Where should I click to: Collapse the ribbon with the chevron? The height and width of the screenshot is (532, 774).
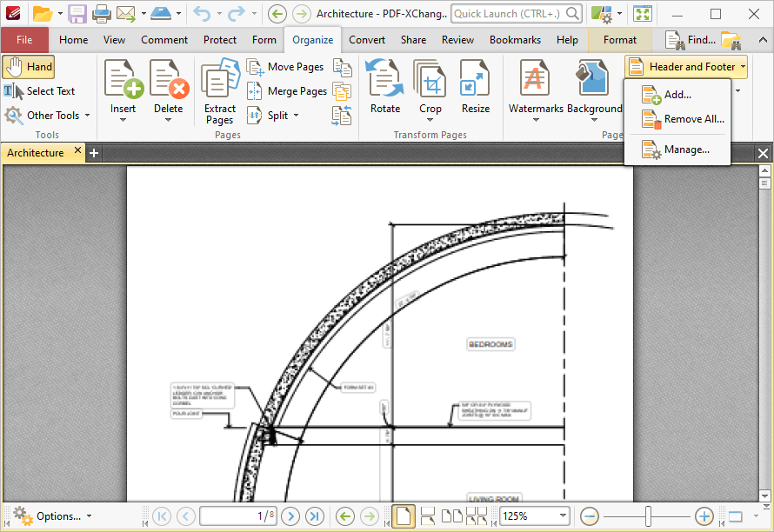763,40
